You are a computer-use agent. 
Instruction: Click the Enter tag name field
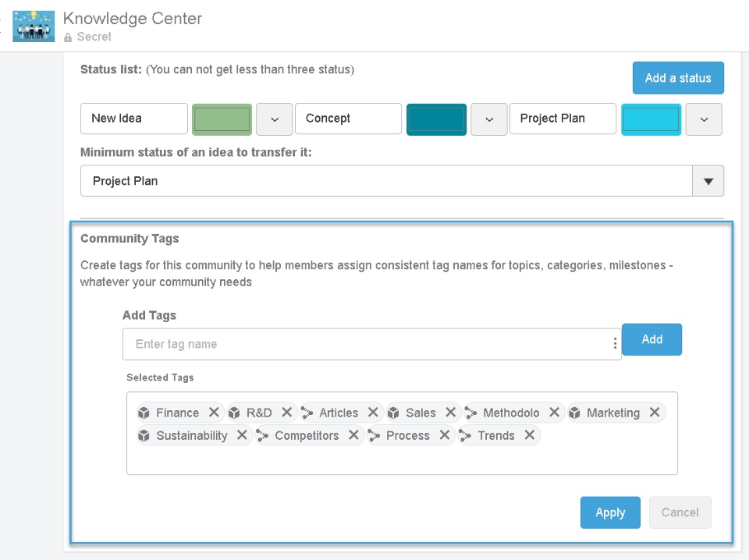(x=367, y=344)
